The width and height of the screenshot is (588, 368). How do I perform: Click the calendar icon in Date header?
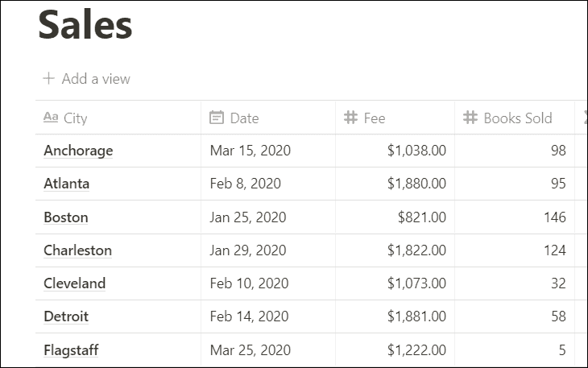(x=217, y=118)
